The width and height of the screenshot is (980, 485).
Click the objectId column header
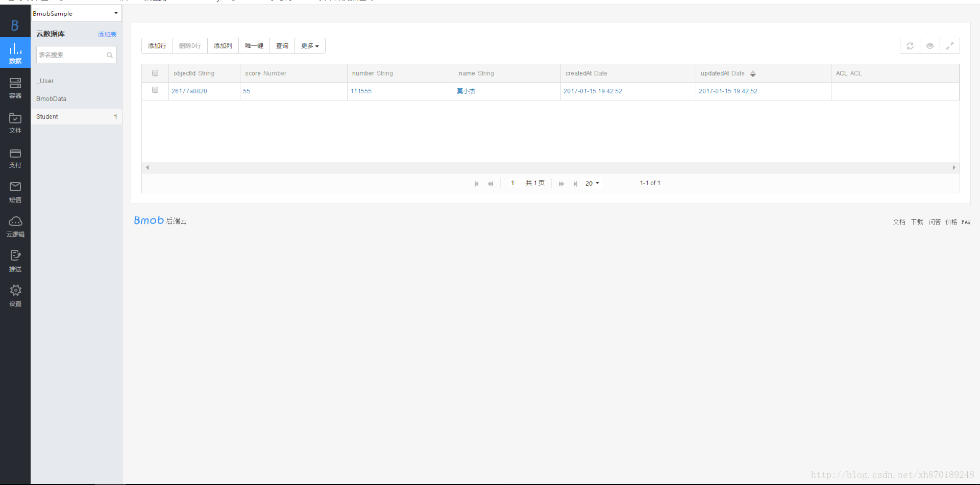click(x=204, y=73)
